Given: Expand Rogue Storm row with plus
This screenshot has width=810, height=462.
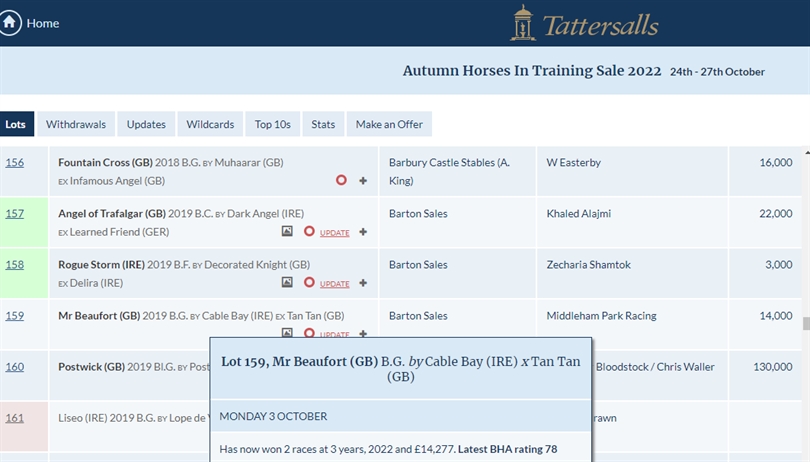Looking at the screenshot, I should [363, 283].
